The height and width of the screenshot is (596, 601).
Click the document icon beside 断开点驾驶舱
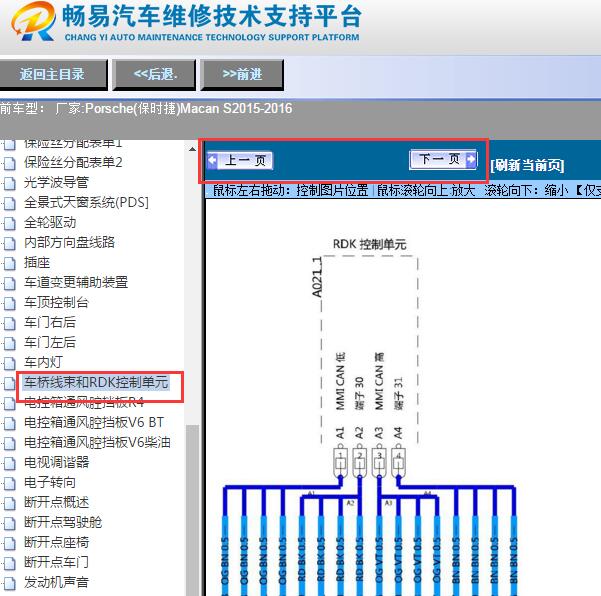pos(10,523)
